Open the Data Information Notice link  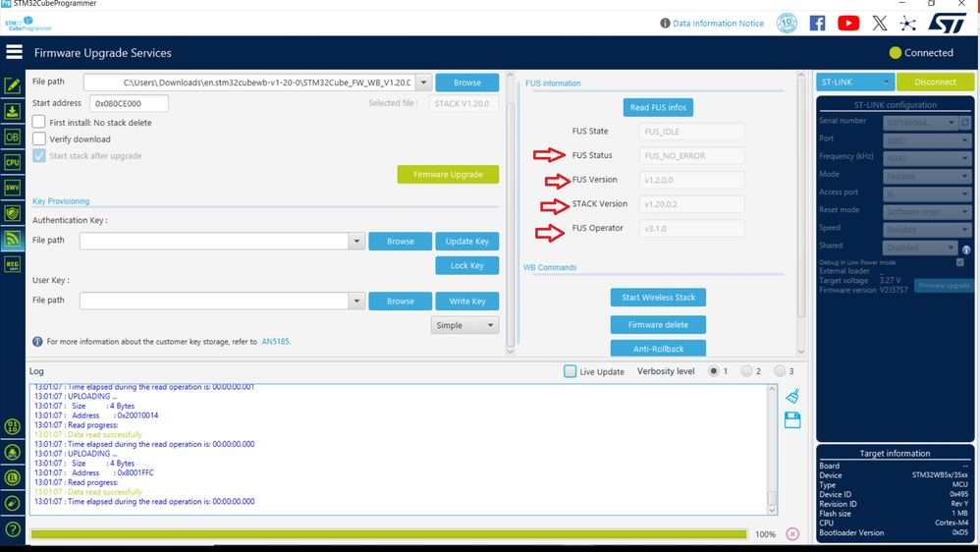click(718, 24)
